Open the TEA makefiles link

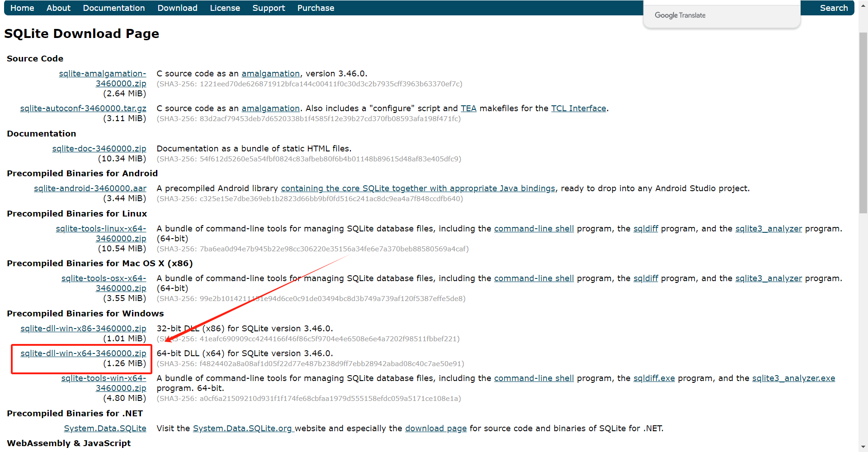468,108
